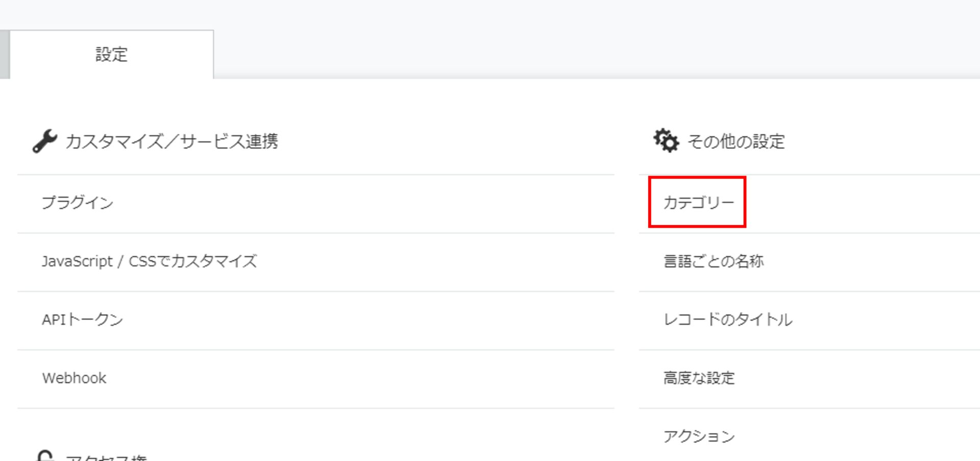The image size is (980, 461).
Task: Click the blank row space right of 高度な設定
Action: coord(857,378)
